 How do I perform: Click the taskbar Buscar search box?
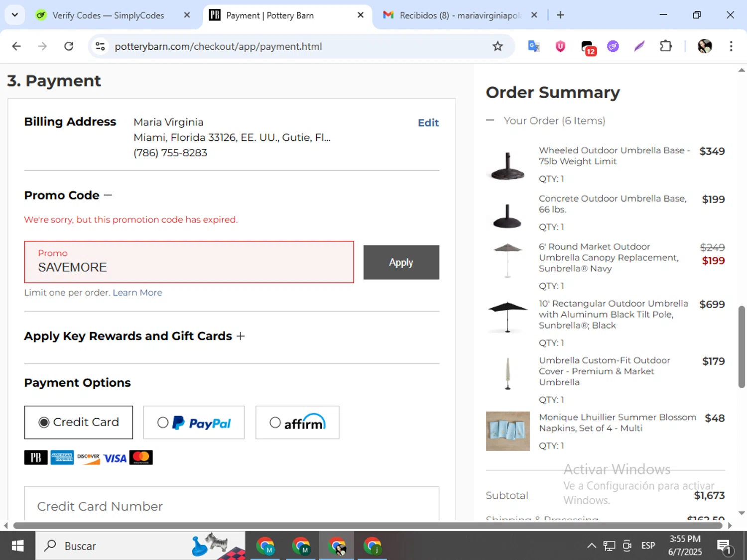click(x=140, y=546)
